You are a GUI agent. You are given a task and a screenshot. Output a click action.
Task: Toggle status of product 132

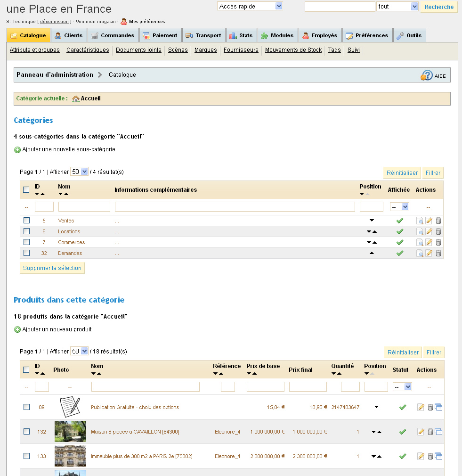[403, 431]
